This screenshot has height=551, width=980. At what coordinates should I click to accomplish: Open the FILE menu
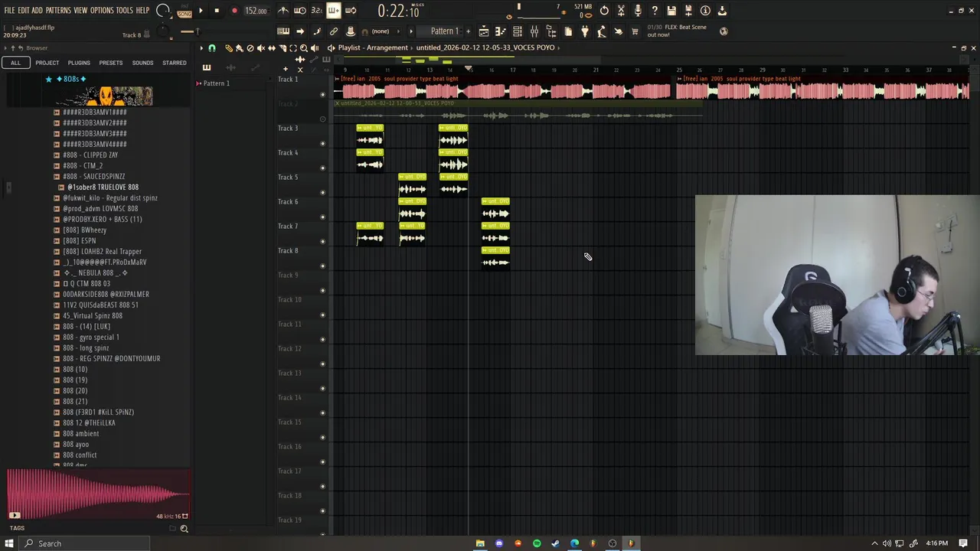tap(9, 11)
